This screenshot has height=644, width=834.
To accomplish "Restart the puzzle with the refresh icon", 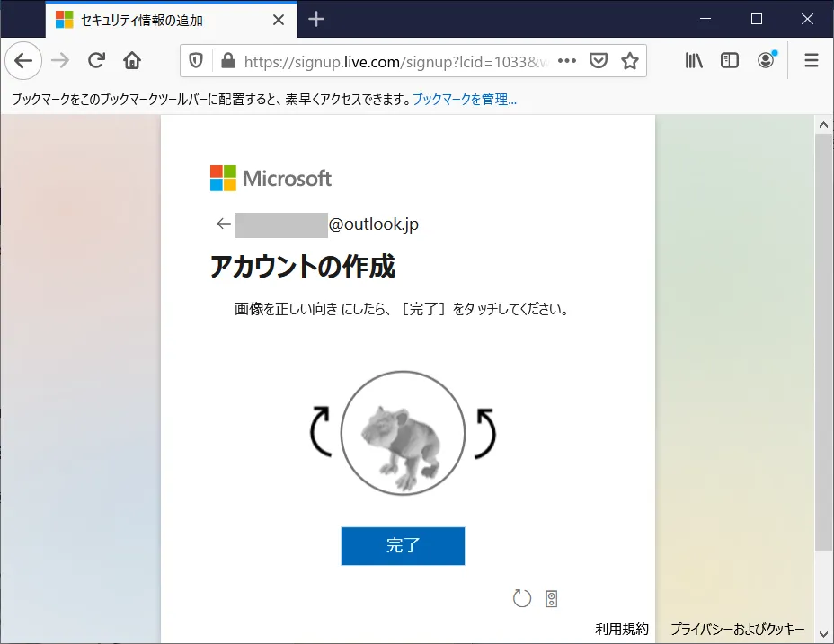I will click(x=522, y=598).
